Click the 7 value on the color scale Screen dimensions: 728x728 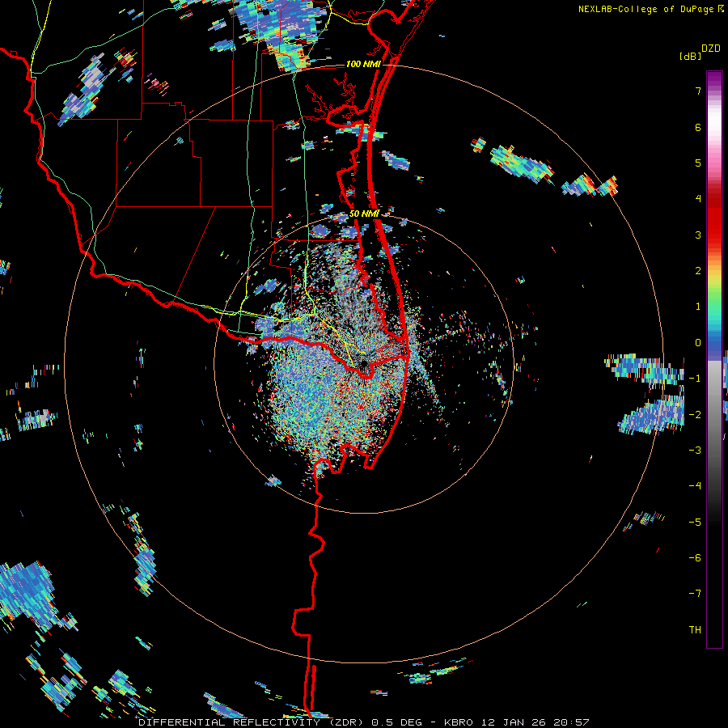tap(698, 91)
